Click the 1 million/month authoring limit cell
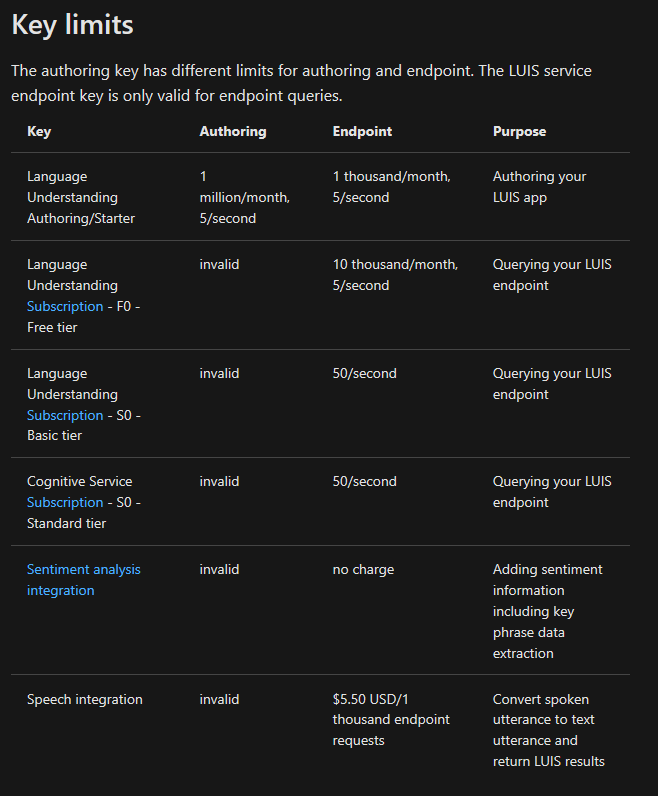The image size is (658, 796). (x=244, y=197)
